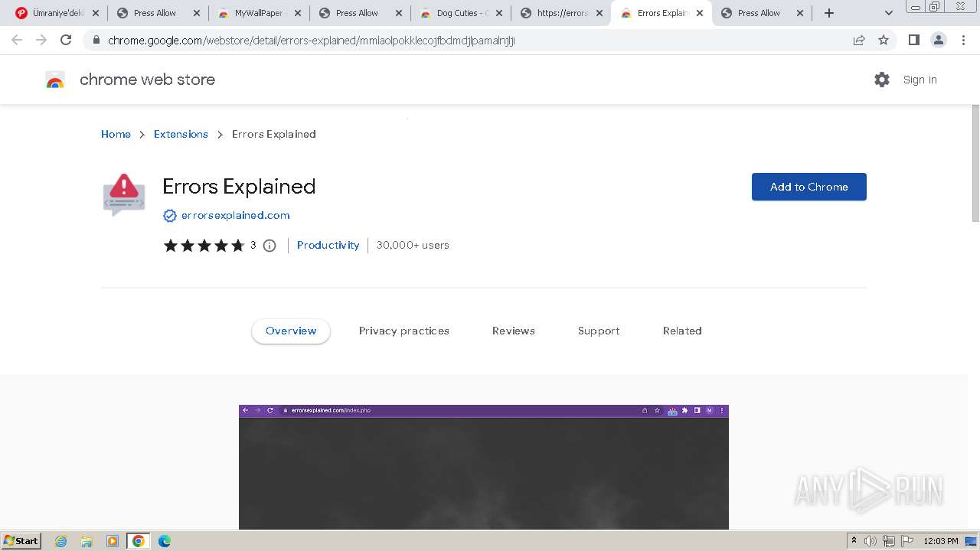Viewport: 980px width, 551px height.
Task: Click the browser forward arrow
Action: click(x=41, y=40)
